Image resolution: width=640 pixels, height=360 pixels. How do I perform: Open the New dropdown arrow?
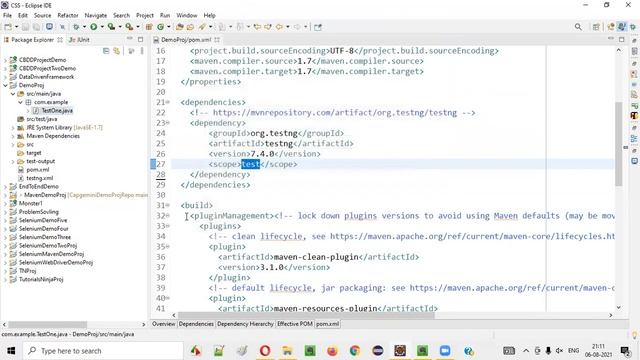pyautogui.click(x=16, y=27)
